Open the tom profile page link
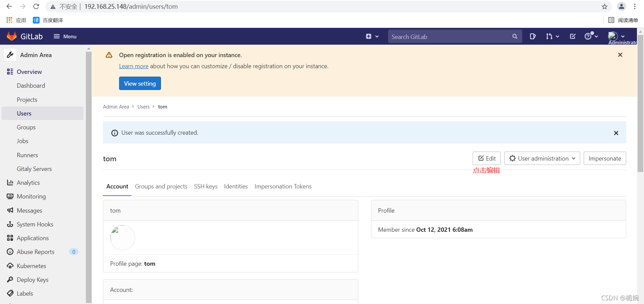This screenshot has width=644, height=304. [150, 264]
